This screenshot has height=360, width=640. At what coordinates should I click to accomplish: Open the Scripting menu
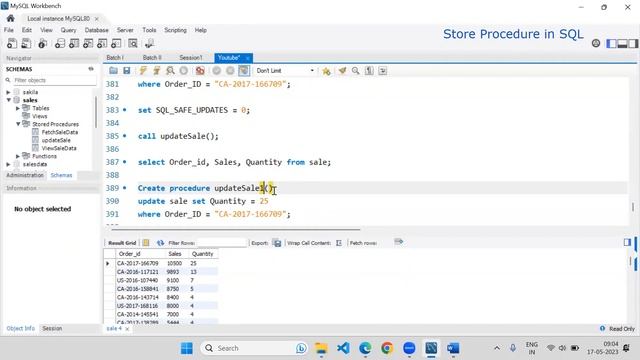(175, 30)
